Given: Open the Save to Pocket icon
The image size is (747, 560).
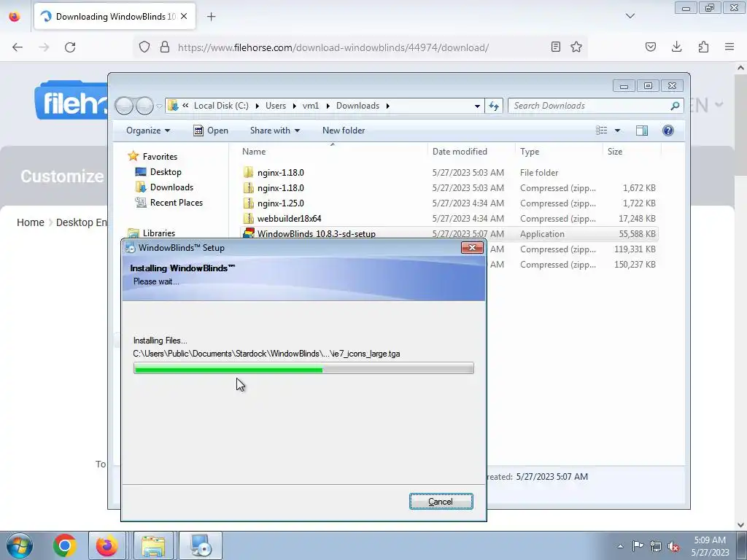Looking at the screenshot, I should (651, 47).
